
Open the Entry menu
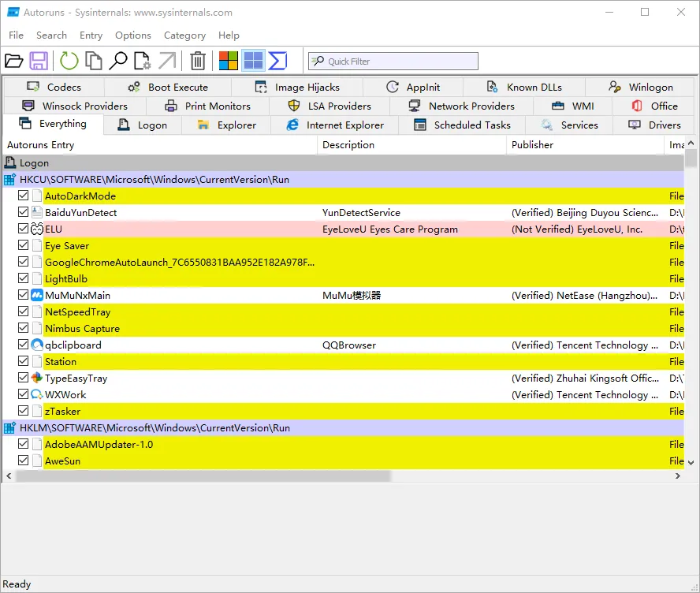(x=91, y=35)
